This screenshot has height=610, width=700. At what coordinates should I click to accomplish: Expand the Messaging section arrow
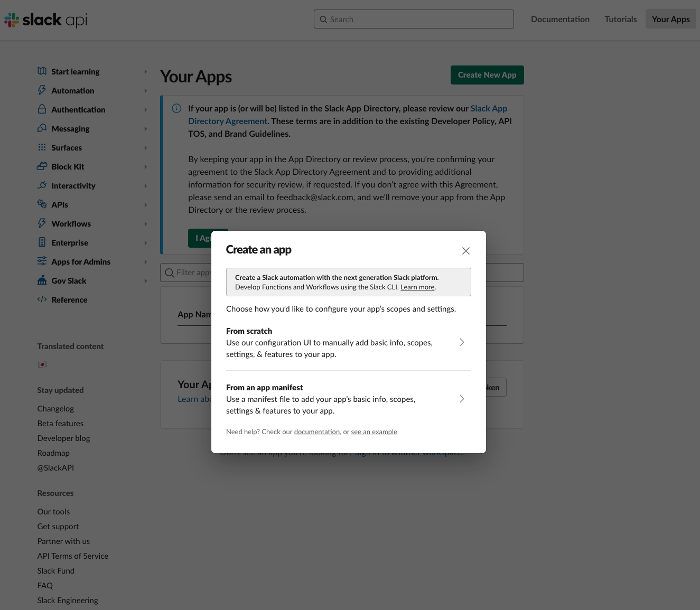point(145,129)
